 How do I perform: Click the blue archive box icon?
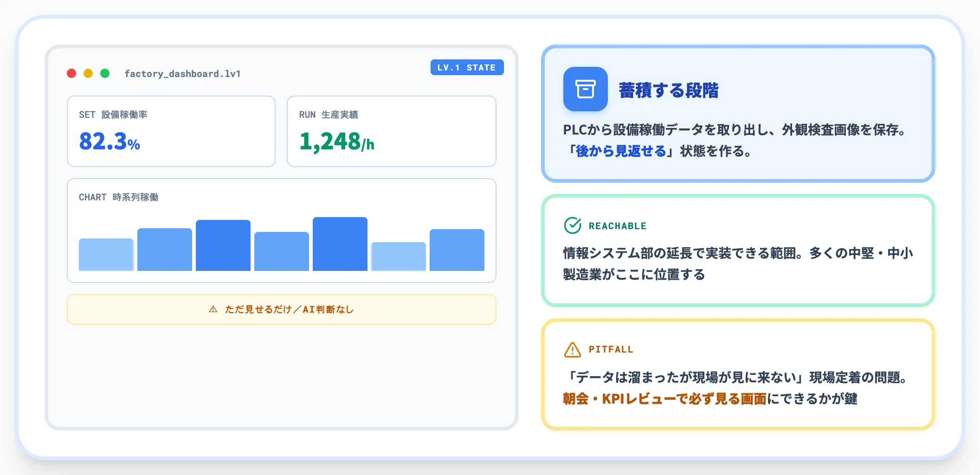585,89
